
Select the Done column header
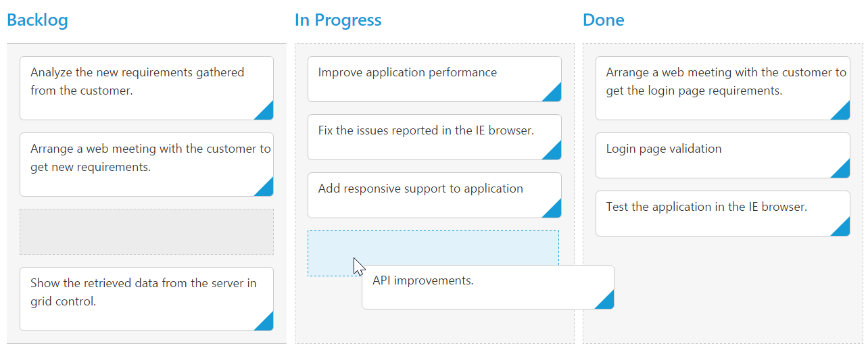[x=604, y=20]
